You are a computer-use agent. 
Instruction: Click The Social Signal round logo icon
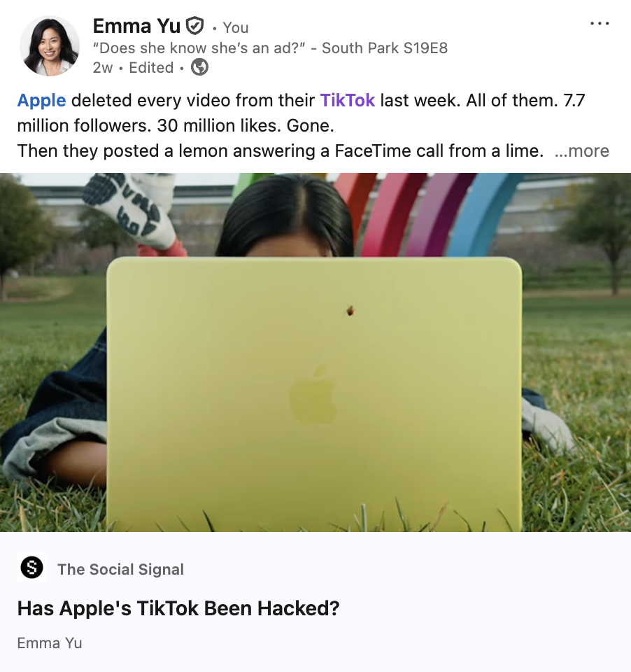(x=31, y=568)
